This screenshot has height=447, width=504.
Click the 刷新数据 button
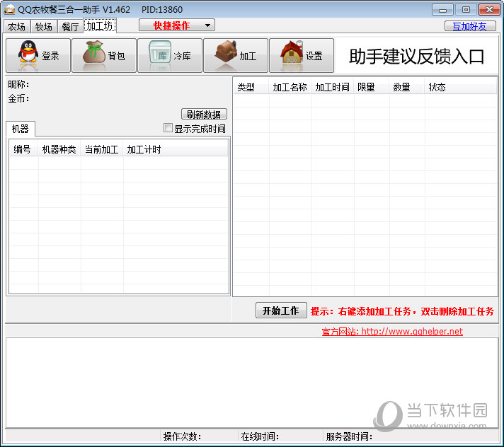(204, 115)
